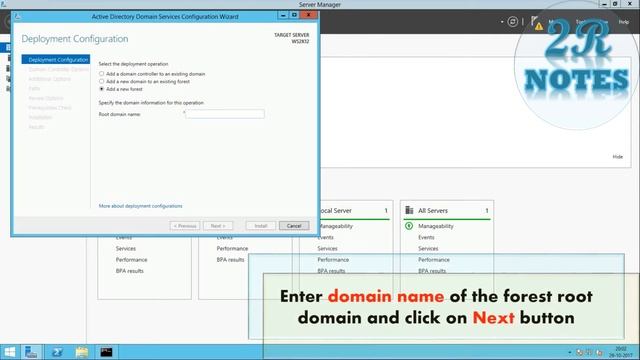The width and height of the screenshot is (640, 360).
Task: Open the Server Manager notifications flag
Action: (x=534, y=20)
